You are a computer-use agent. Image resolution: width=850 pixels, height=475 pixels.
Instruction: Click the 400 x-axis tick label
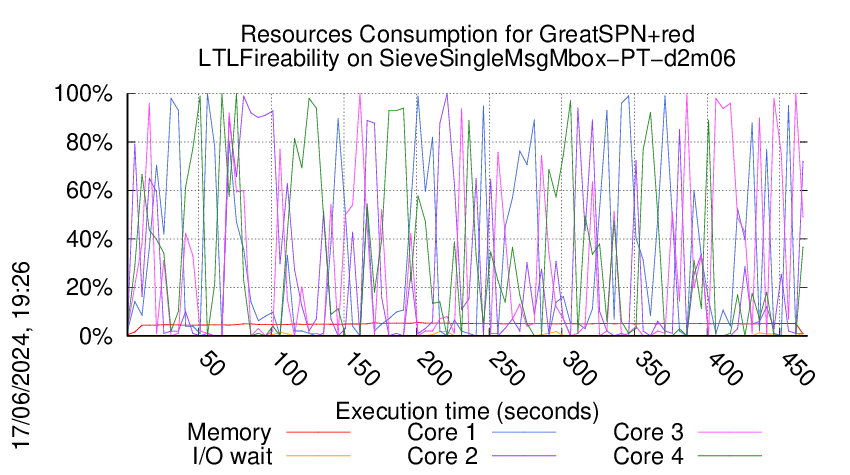tap(725, 369)
